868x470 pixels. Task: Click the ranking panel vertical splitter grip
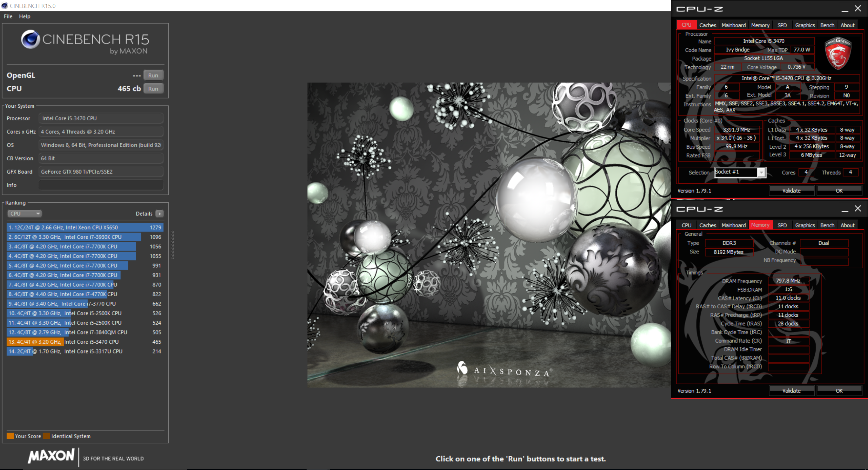[x=173, y=245]
